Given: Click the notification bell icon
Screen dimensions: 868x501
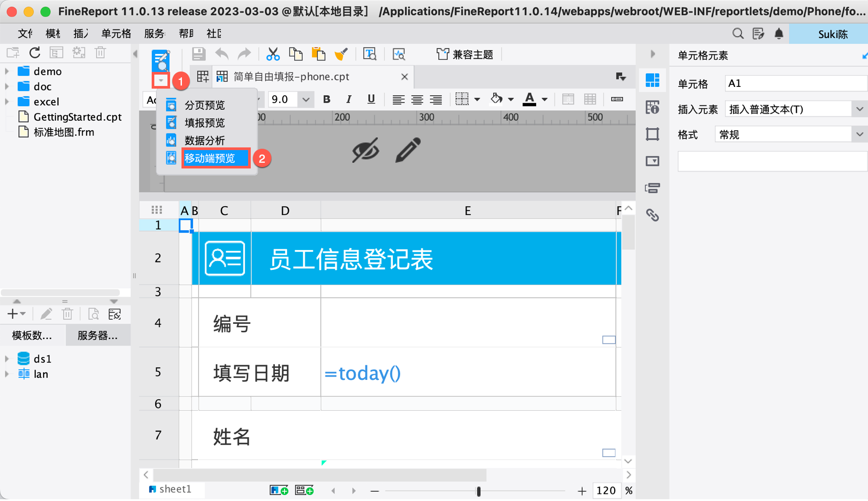Looking at the screenshot, I should 779,34.
